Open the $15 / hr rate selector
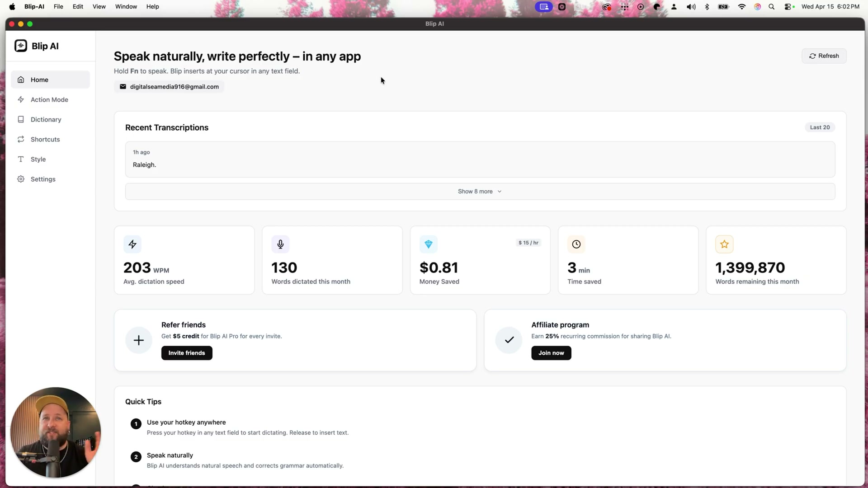This screenshot has height=488, width=868. pos(528,243)
